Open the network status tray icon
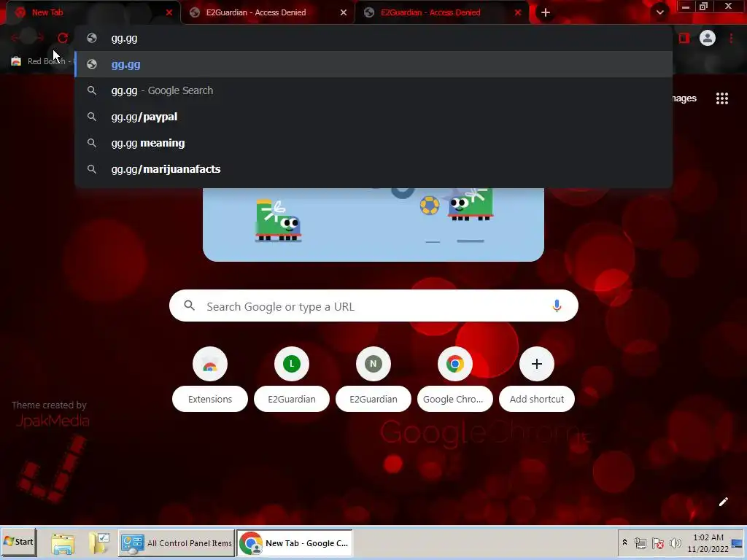This screenshot has width=747, height=560. click(640, 542)
